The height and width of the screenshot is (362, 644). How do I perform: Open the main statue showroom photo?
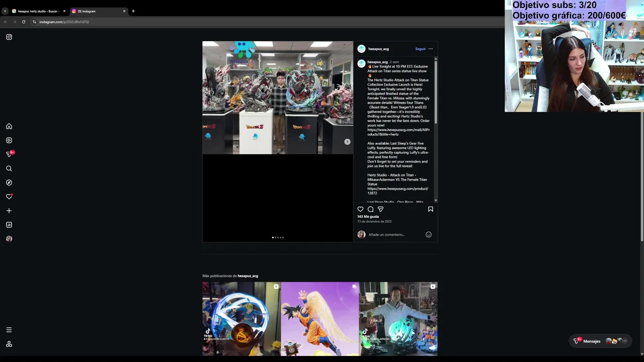278,98
